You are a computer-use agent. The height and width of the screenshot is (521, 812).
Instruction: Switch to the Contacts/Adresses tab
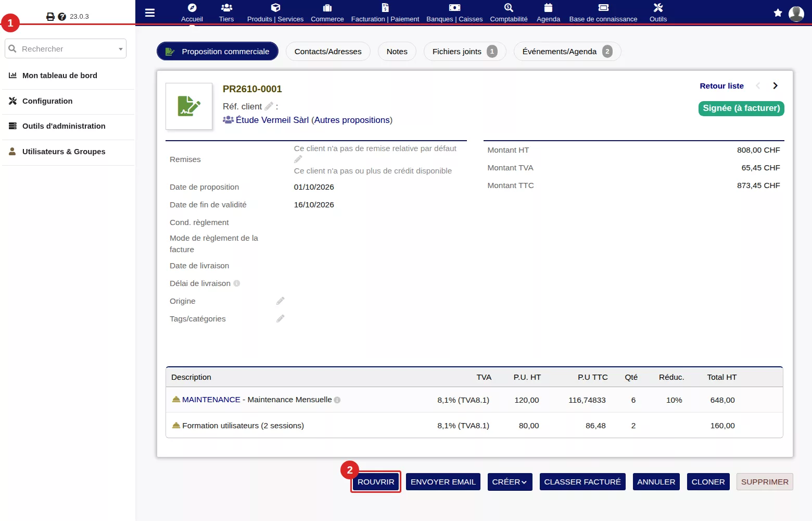[x=328, y=52]
